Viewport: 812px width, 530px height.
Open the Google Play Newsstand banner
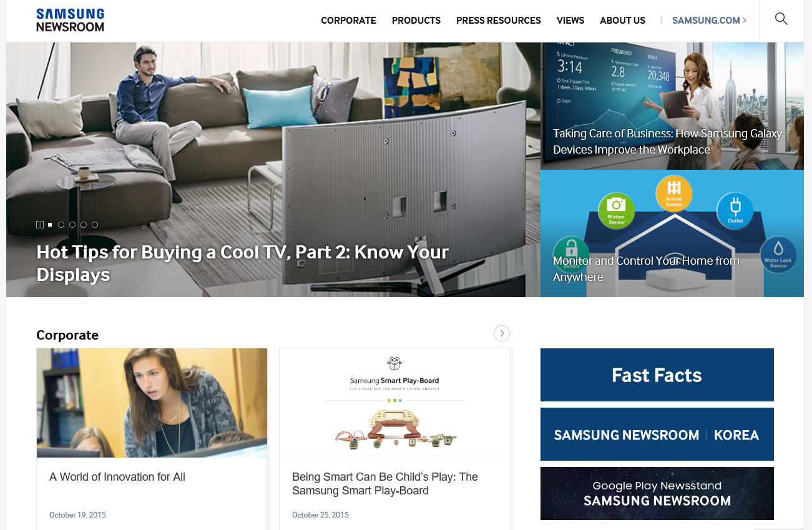[x=657, y=493]
